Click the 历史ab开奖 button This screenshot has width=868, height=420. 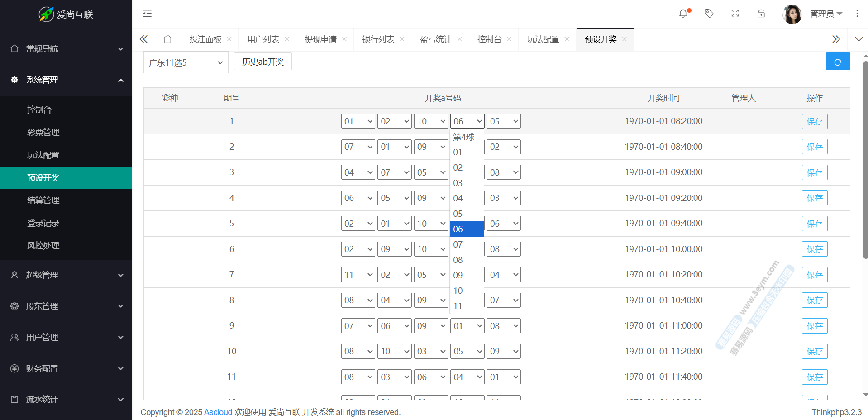262,62
